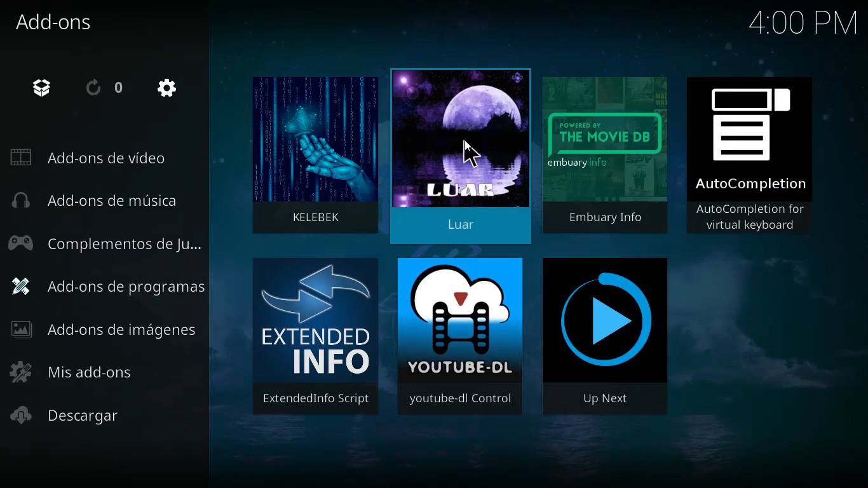Go to Add-ons de programas

point(126,287)
